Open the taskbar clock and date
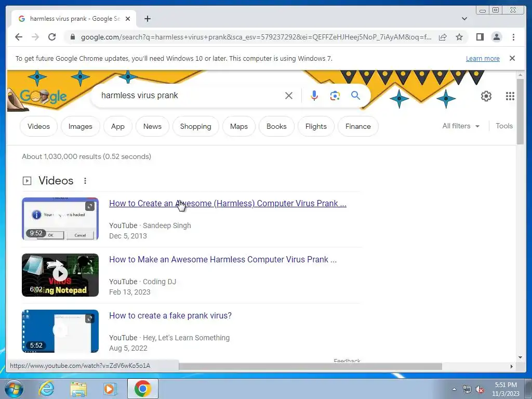 pyautogui.click(x=506, y=389)
